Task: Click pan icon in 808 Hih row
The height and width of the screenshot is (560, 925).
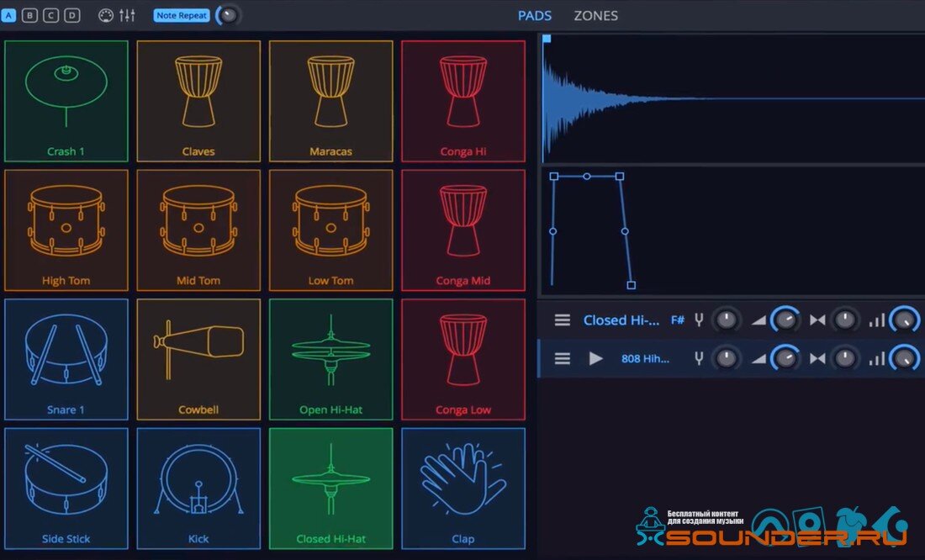Action: 817,359
